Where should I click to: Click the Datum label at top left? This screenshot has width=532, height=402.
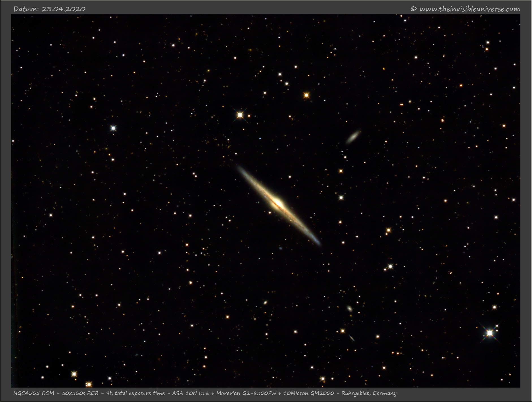[x=26, y=9]
